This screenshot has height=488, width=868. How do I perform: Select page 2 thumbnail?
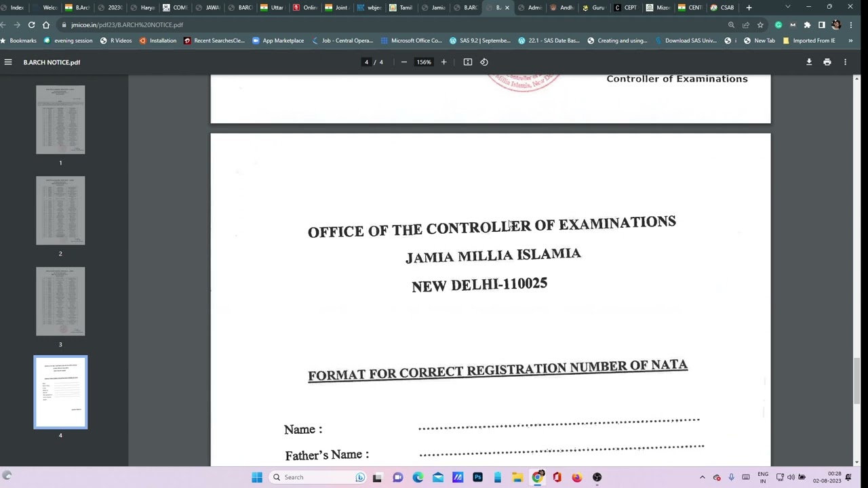[60, 210]
